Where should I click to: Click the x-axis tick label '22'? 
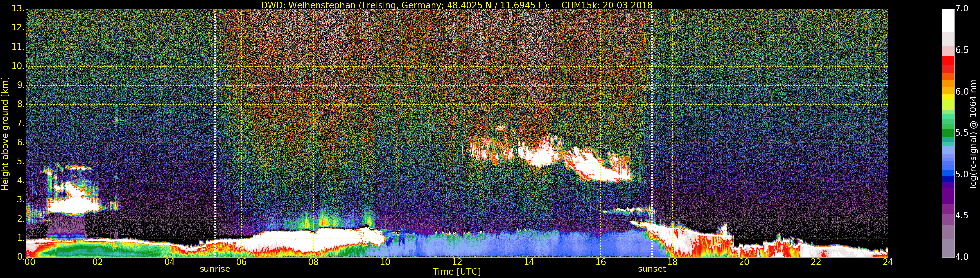(816, 262)
